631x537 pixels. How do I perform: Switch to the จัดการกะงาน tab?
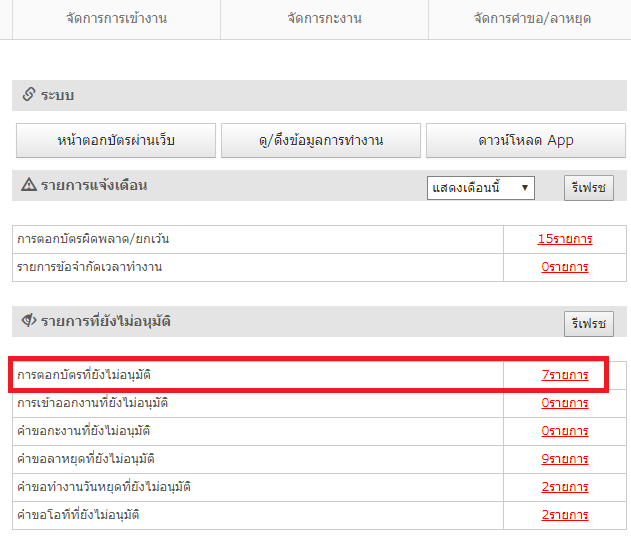(324, 19)
